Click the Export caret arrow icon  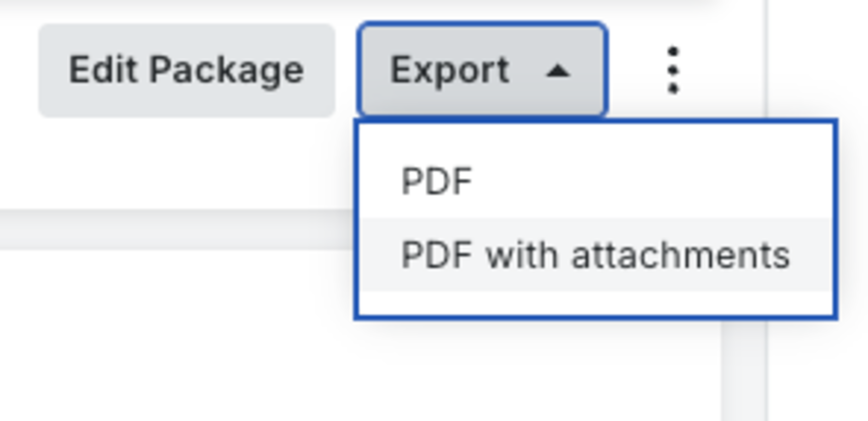tap(558, 71)
